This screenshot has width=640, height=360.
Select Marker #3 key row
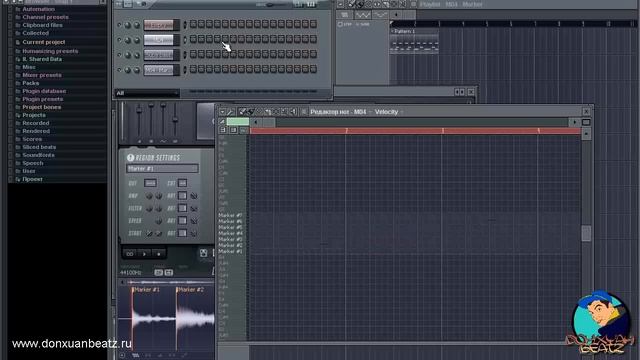coord(230,240)
